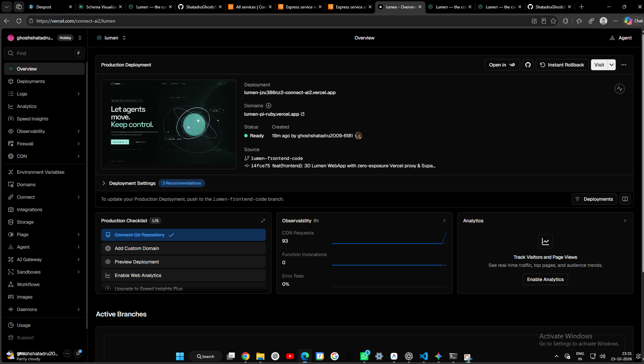Select Deployments in the sidebar
This screenshot has width=644, height=364.
tap(44, 81)
